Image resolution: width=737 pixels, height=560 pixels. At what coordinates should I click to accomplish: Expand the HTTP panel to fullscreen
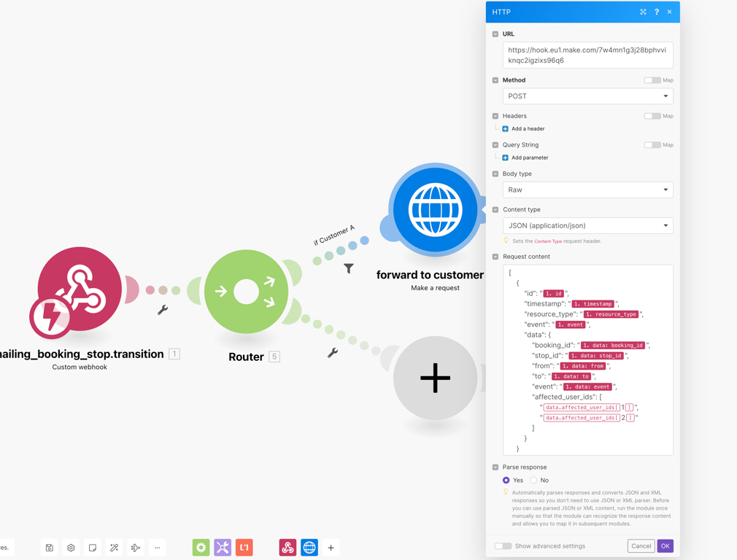643,12
